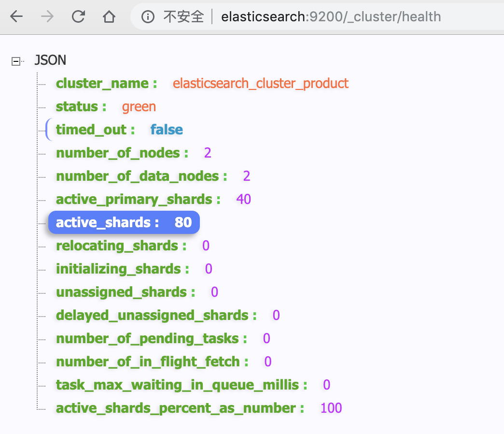This screenshot has height=434, width=504.
Task: Click the 0 value of initializing_shards
Action: 209,269
